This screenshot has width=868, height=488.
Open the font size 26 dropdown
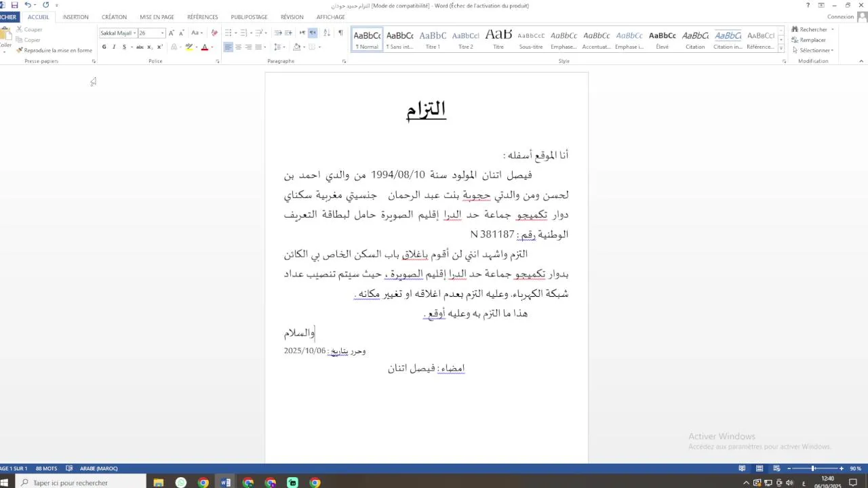[162, 33]
